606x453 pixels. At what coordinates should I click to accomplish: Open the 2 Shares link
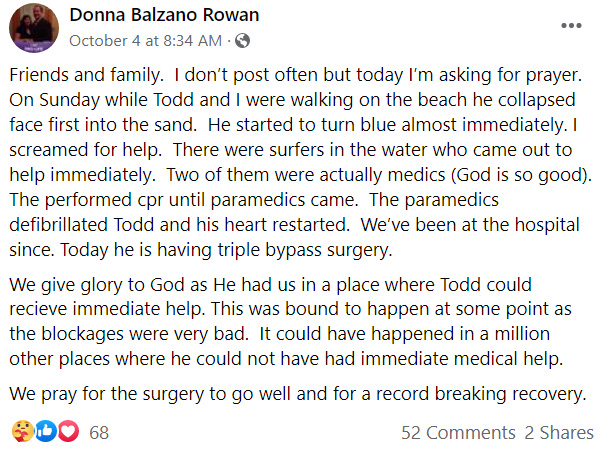559,433
